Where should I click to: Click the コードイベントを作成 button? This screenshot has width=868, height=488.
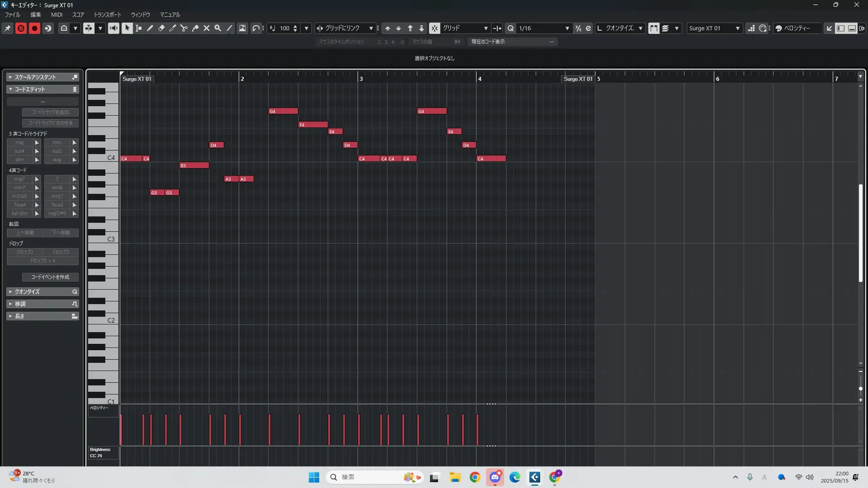(x=50, y=277)
